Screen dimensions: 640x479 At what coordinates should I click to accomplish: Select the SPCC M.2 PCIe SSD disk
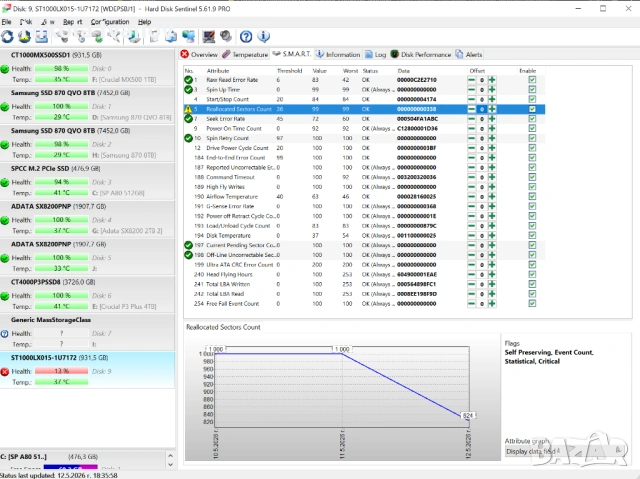[87, 181]
